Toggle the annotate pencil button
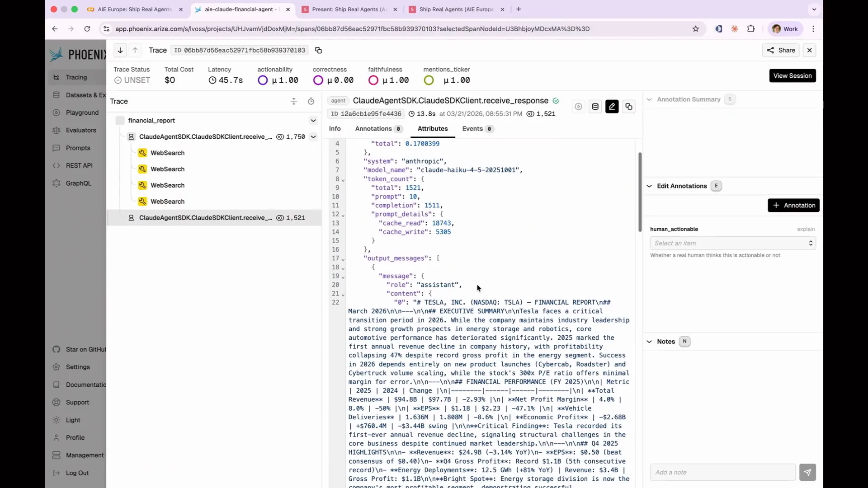Screen dimensions: 868x488 [612, 107]
